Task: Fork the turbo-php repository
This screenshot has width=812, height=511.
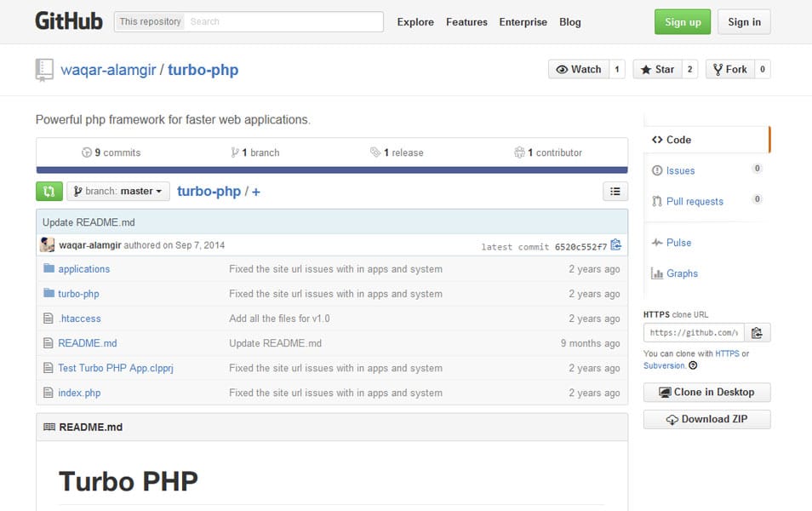Action: [x=730, y=70]
